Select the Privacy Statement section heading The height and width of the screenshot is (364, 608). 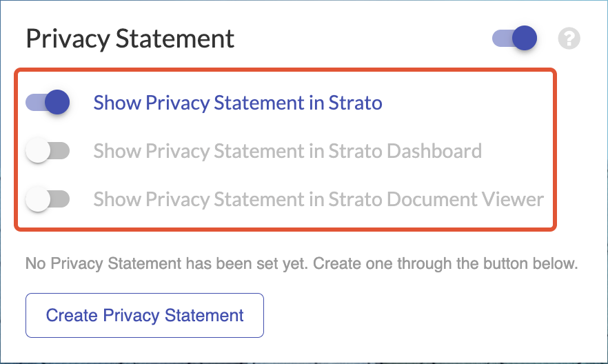pos(130,39)
